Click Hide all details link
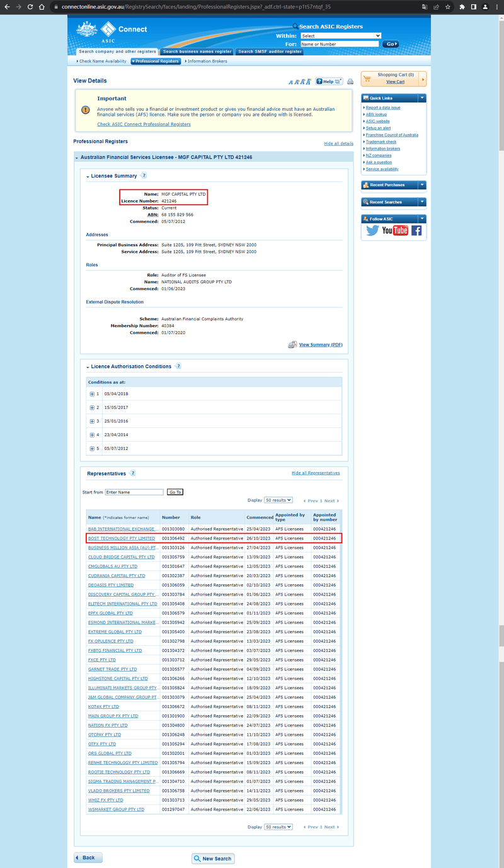 click(x=338, y=144)
